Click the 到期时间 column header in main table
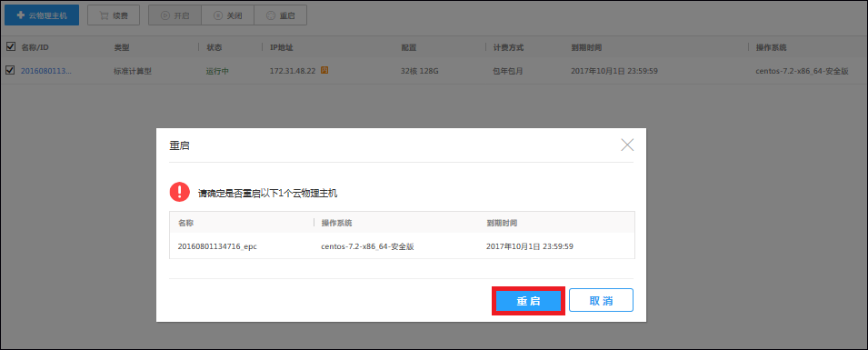 (586, 47)
